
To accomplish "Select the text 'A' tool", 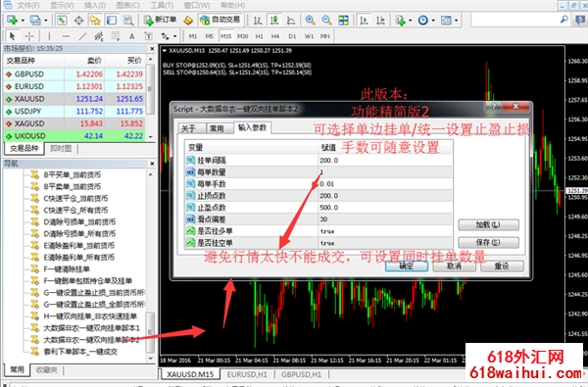I will tap(131, 36).
